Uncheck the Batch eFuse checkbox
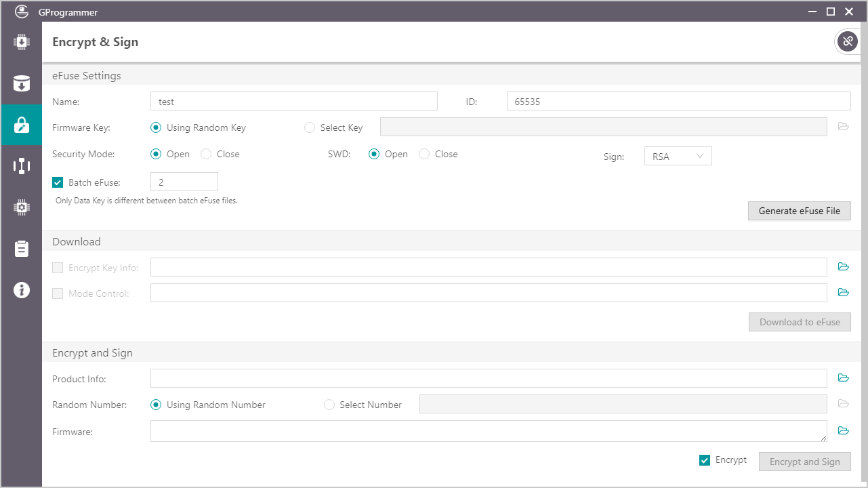The width and height of the screenshot is (868, 488). [x=58, y=182]
